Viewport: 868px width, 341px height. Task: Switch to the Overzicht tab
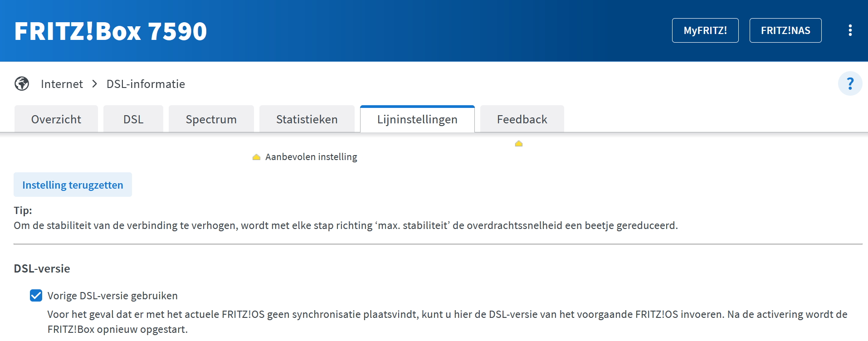click(x=56, y=119)
